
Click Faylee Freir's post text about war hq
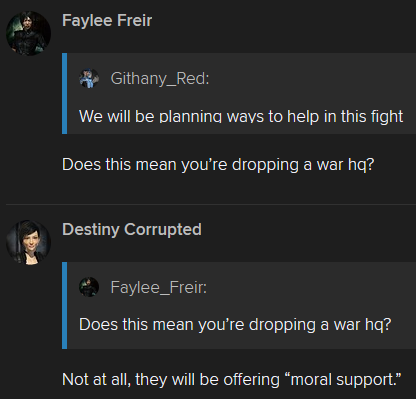[x=218, y=165]
